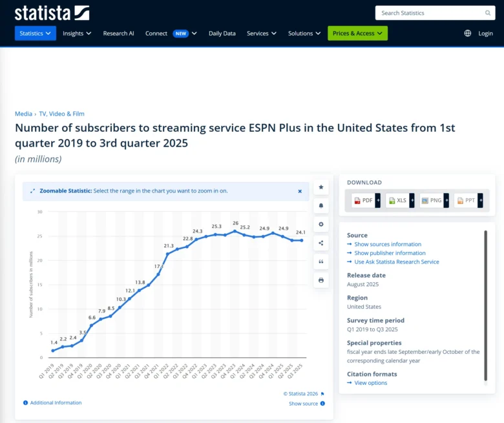Click the Show source link
This screenshot has width=504, height=423.
(x=303, y=404)
